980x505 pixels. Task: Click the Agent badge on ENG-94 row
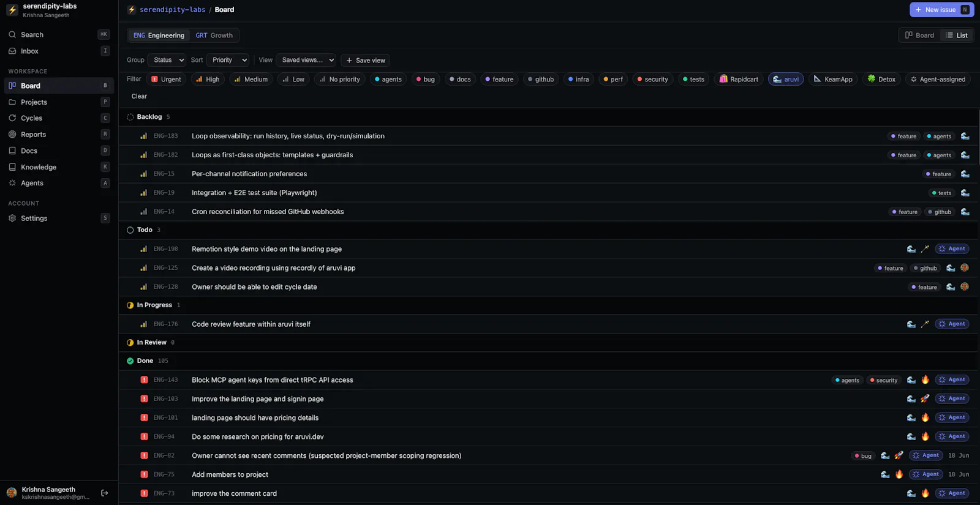[x=952, y=436]
